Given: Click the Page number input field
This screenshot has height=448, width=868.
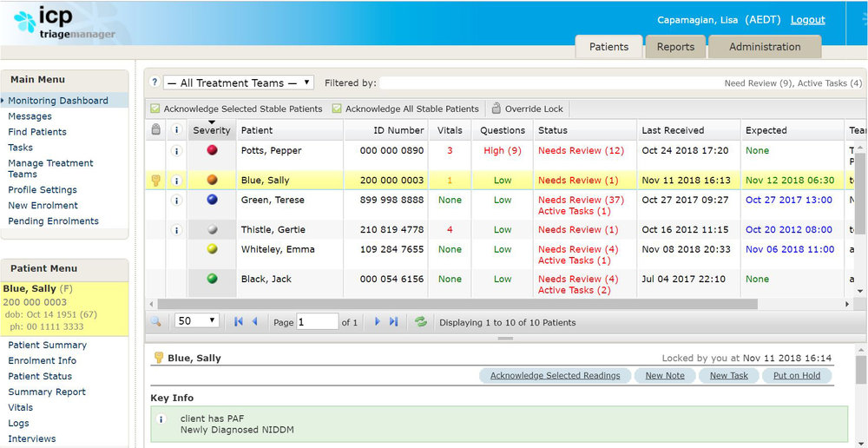Looking at the screenshot, I should (317, 322).
